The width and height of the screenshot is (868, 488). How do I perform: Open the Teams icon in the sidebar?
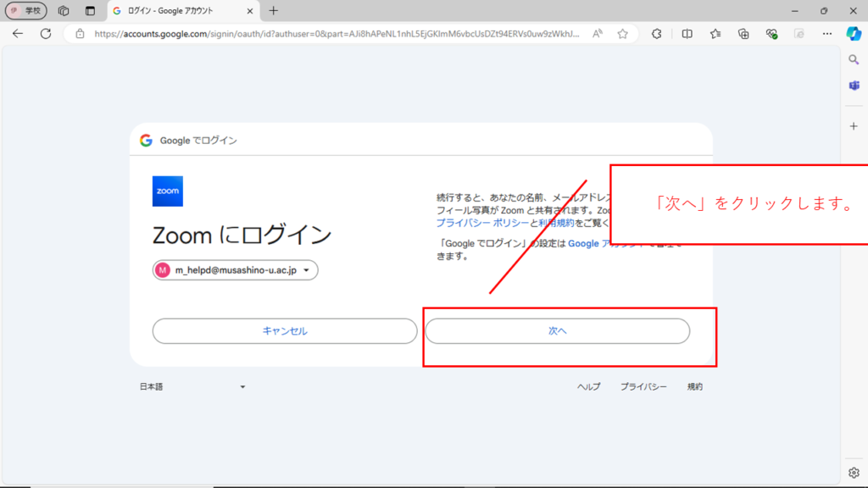tap(854, 86)
